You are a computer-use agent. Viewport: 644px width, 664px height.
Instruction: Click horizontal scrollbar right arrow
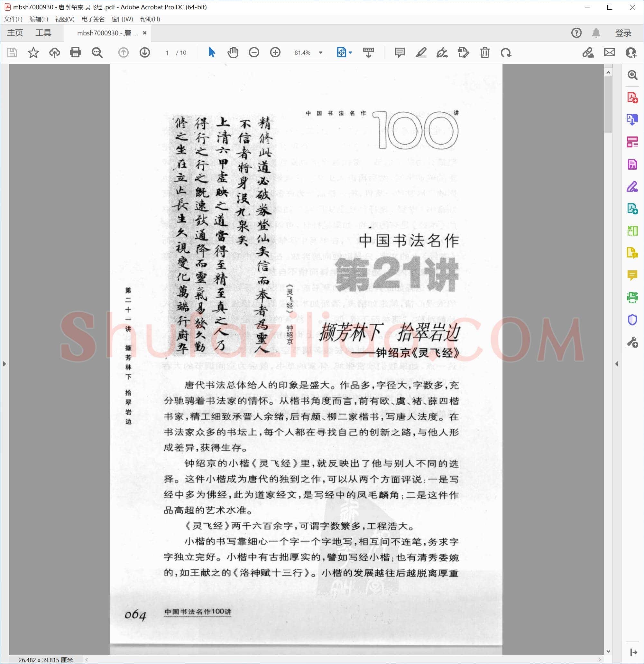(x=600, y=659)
